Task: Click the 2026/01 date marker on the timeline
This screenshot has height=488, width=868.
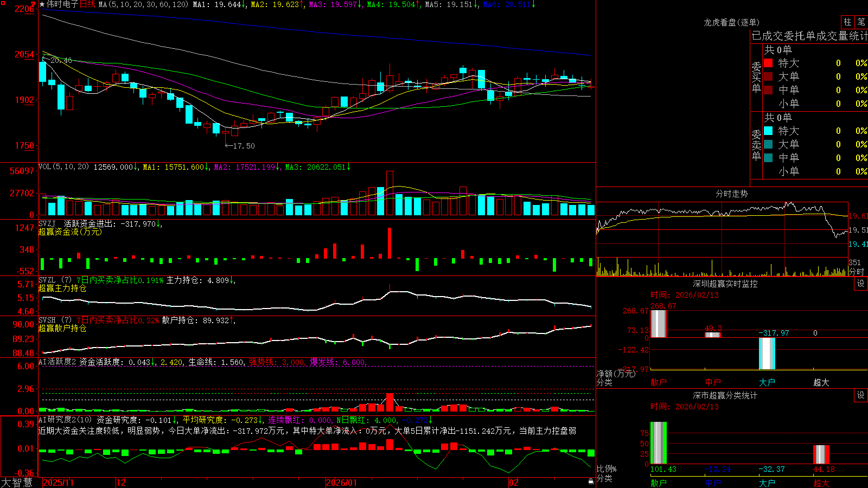Action: [x=342, y=483]
